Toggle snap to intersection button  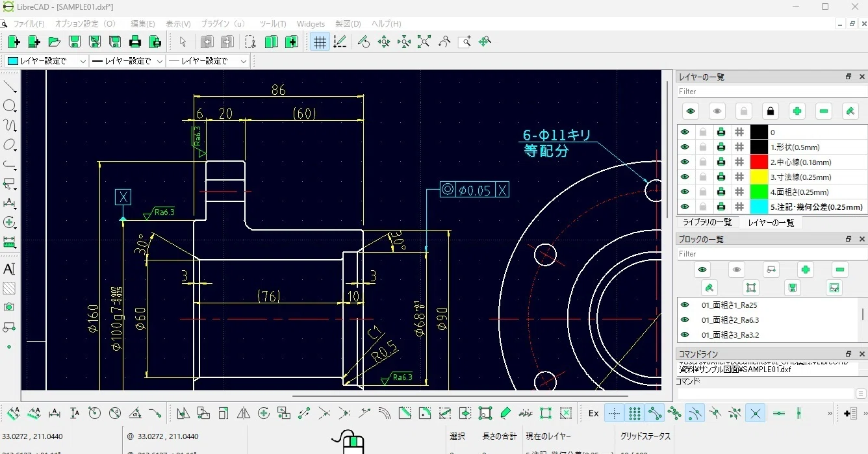point(755,413)
